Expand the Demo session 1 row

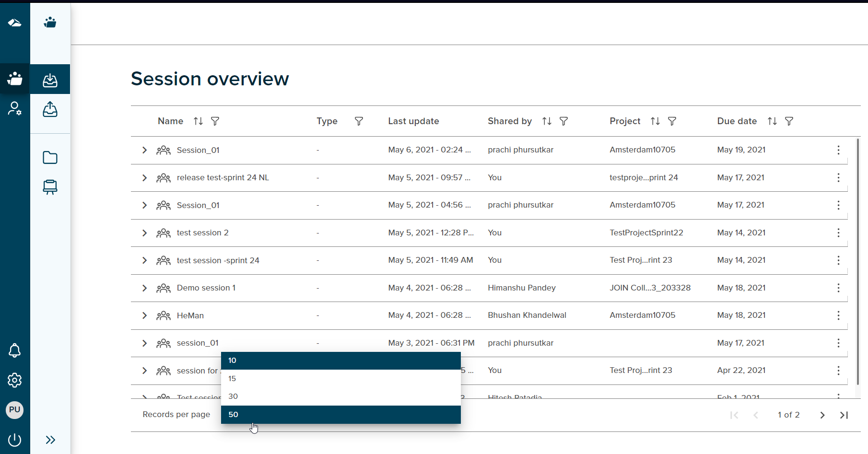(144, 288)
